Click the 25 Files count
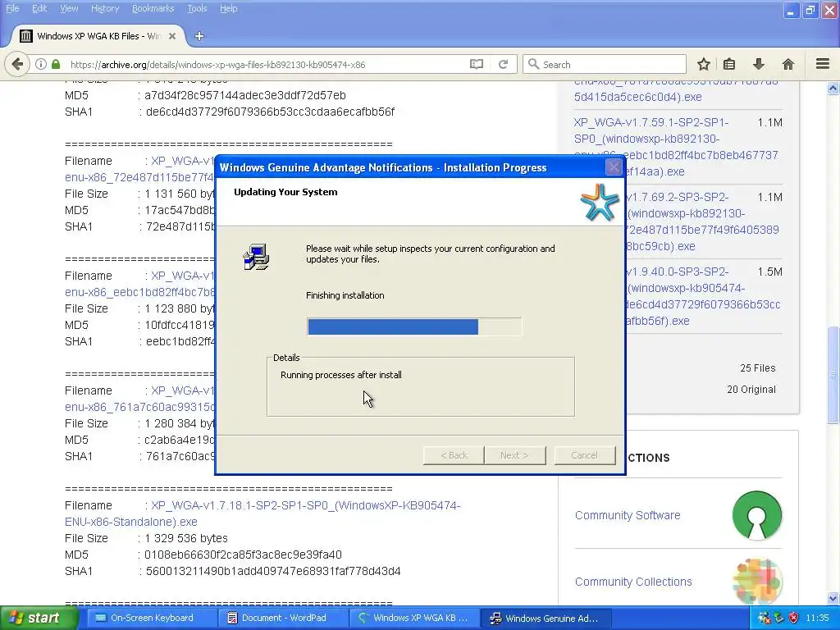The image size is (840, 630). click(757, 368)
